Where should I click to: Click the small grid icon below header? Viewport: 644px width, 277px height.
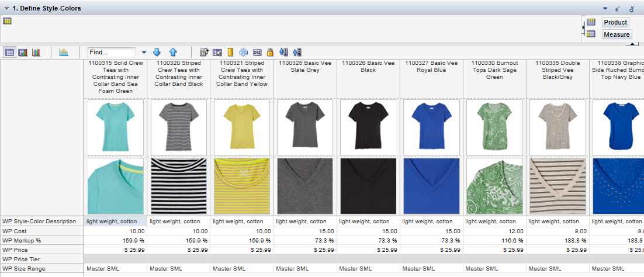click(x=7, y=21)
